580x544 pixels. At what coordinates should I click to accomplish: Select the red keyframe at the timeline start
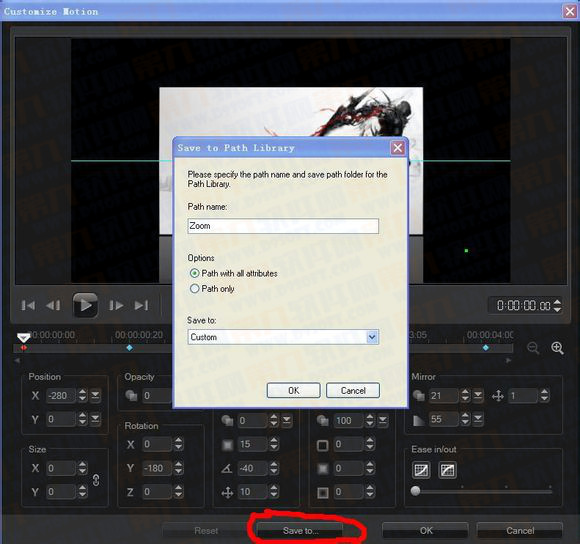24,348
